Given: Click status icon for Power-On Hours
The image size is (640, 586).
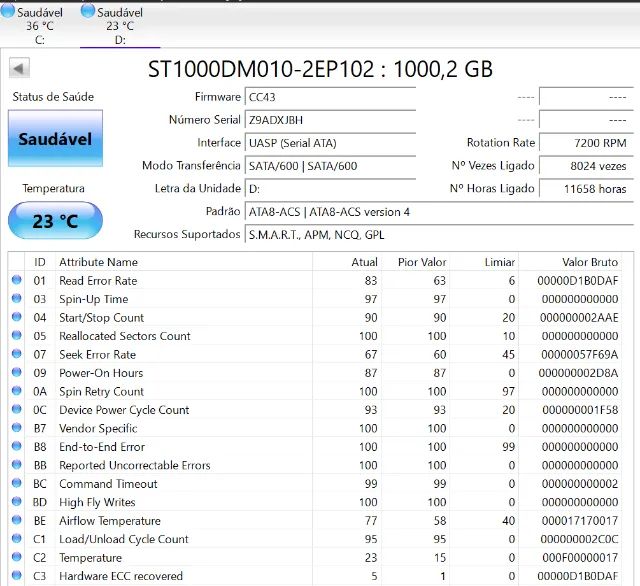Looking at the screenshot, I should coord(17,372).
